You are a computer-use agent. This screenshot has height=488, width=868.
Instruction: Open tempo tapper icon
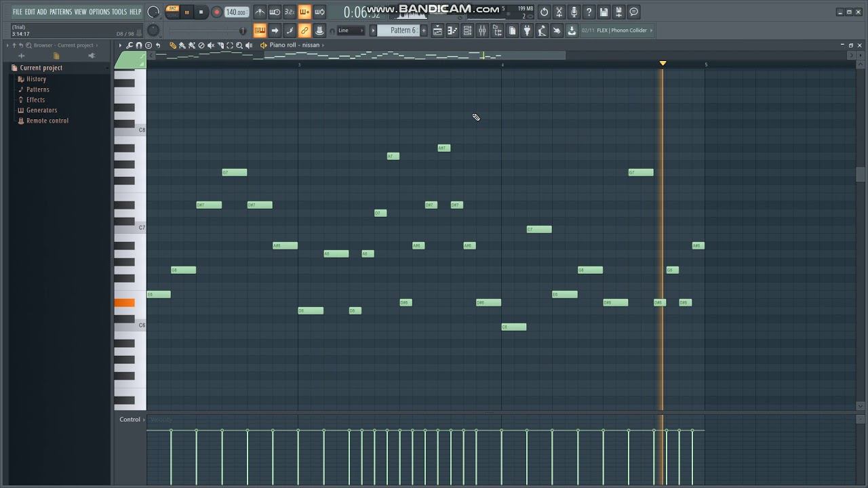tap(542, 30)
